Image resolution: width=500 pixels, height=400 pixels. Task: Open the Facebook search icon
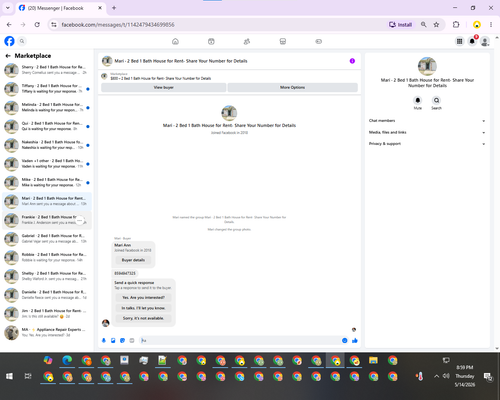(22, 41)
